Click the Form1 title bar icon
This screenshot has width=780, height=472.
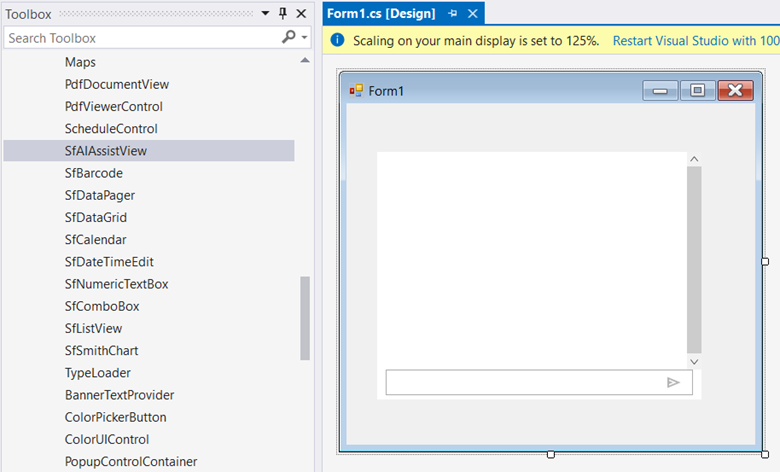(356, 91)
